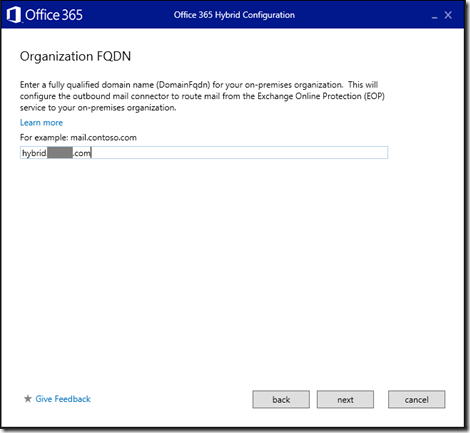Click the 'For example: mail.contoso.com' text
This screenshot has width=470, height=433.
point(78,138)
